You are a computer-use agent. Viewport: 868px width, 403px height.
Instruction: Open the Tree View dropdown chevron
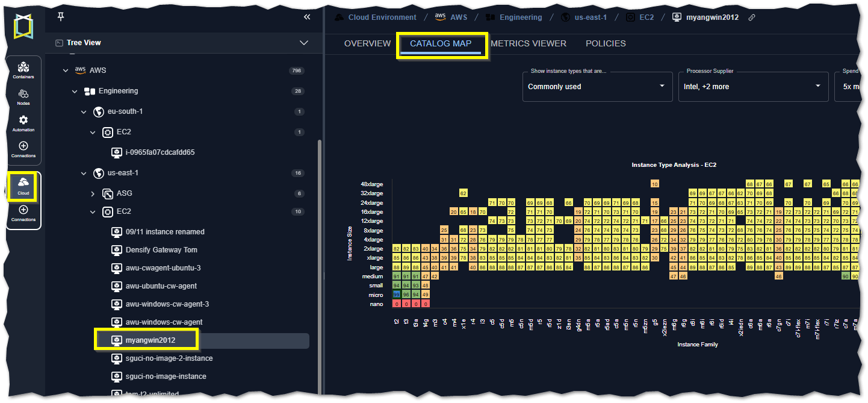(304, 43)
